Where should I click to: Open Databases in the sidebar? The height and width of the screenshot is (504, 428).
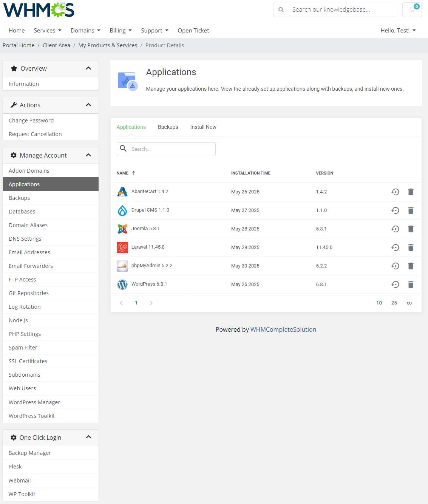point(51,212)
